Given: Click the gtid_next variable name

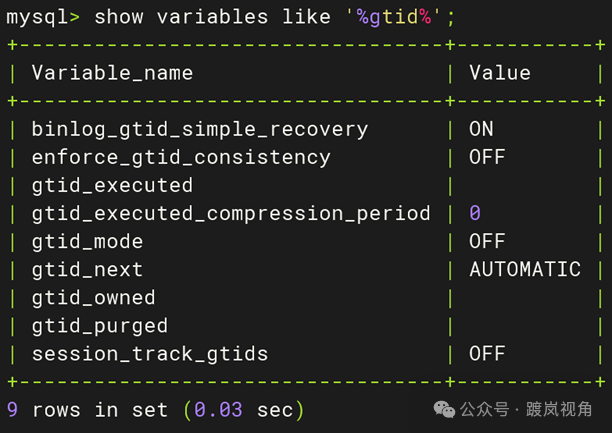Looking at the screenshot, I should tap(87, 270).
